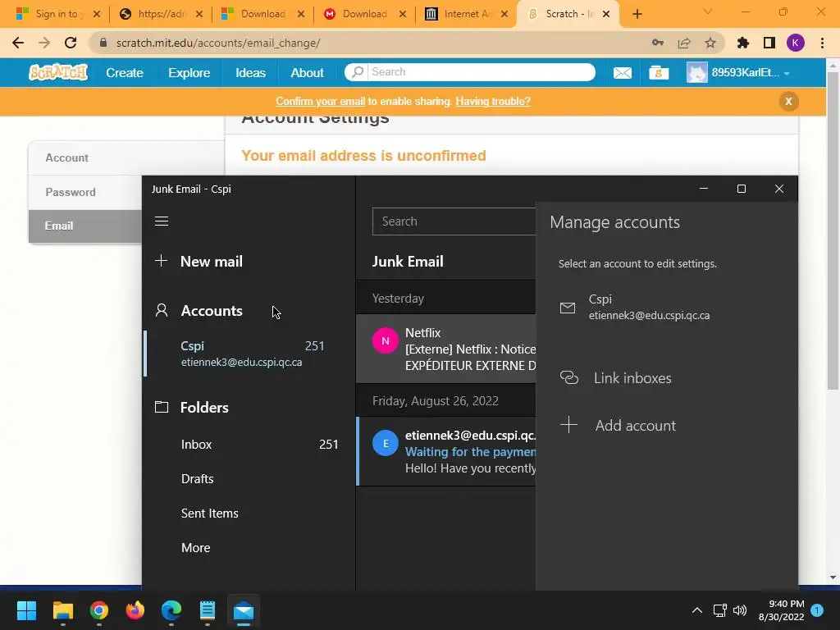Viewport: 840px width, 630px height.
Task: Open Scratch messages envelope icon
Action: click(x=622, y=72)
